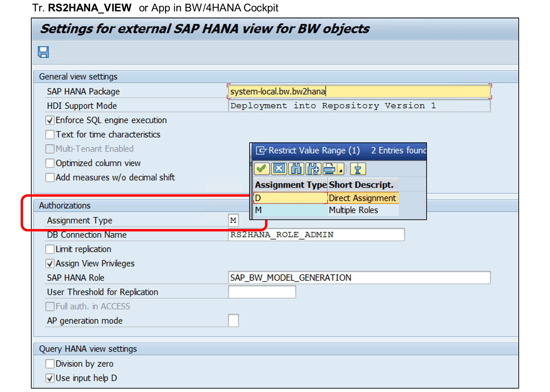Click User Threshold for Replication field
Viewport: 550px width, 392px height.
click(262, 292)
